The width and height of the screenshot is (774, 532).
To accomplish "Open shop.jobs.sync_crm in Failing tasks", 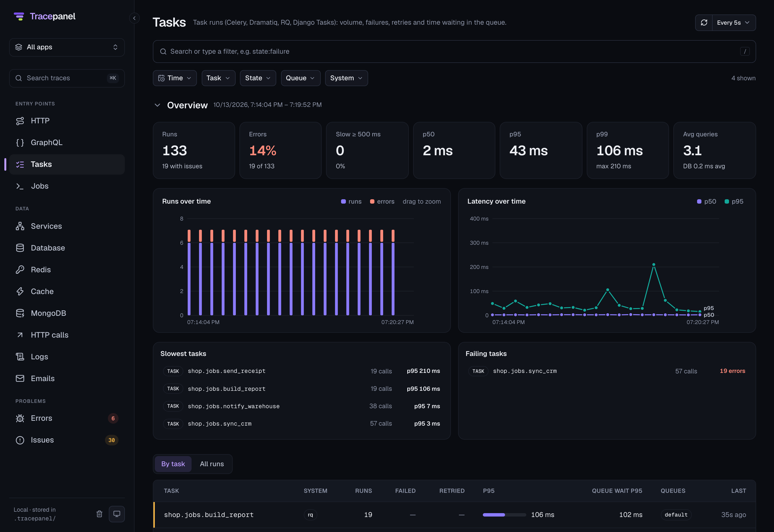I will (x=607, y=371).
